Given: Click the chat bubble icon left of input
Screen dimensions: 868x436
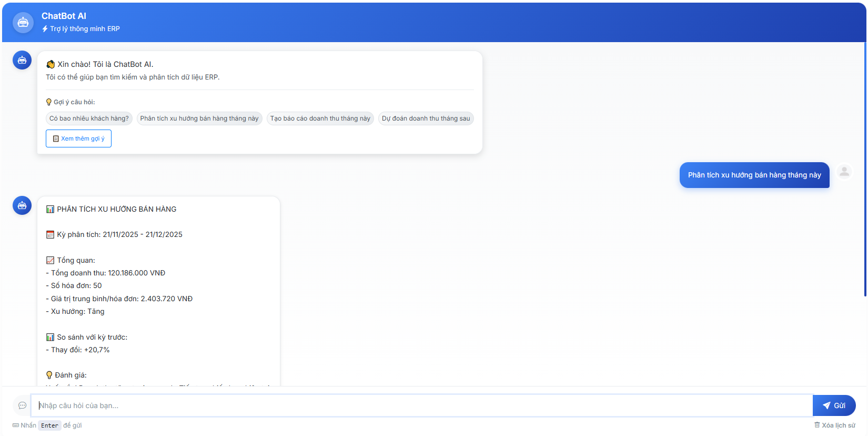Looking at the screenshot, I should click(x=22, y=405).
